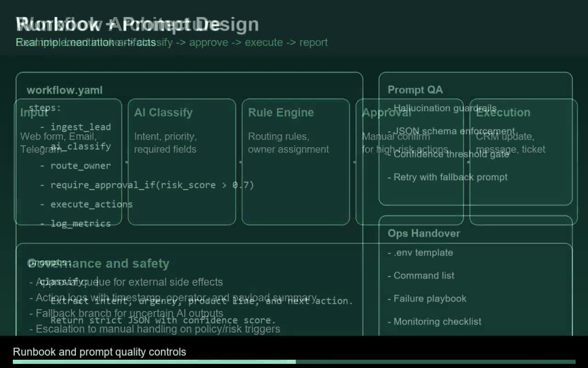Click the '- Hallucination guardrails' item
Image resolution: width=588 pixels, height=368 pixels.
442,108
